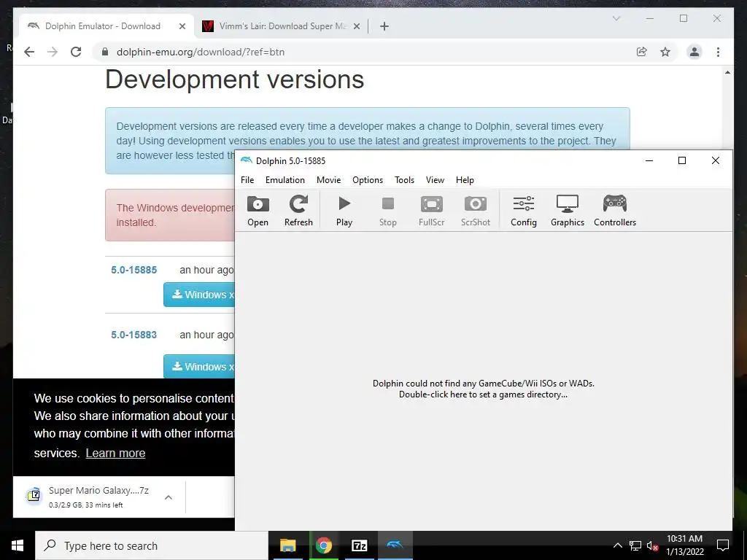This screenshot has height=560, width=747.
Task: Open 7-Zip from taskbar
Action: 359,545
